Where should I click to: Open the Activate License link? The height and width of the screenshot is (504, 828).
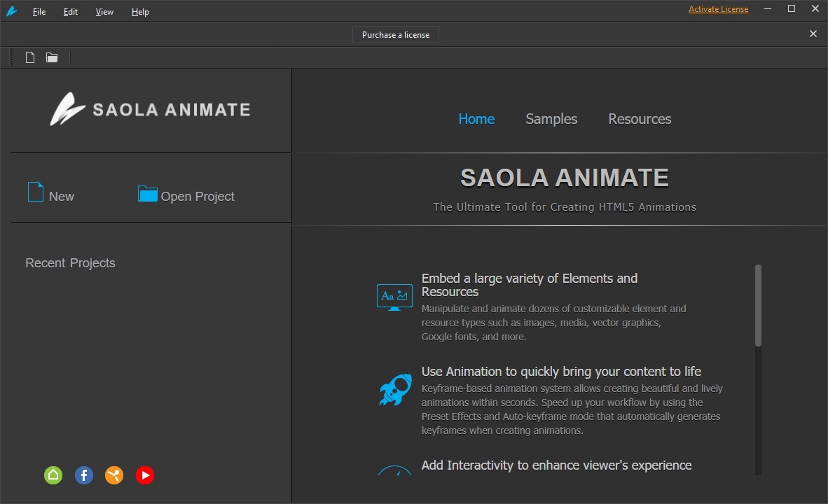[x=718, y=8]
